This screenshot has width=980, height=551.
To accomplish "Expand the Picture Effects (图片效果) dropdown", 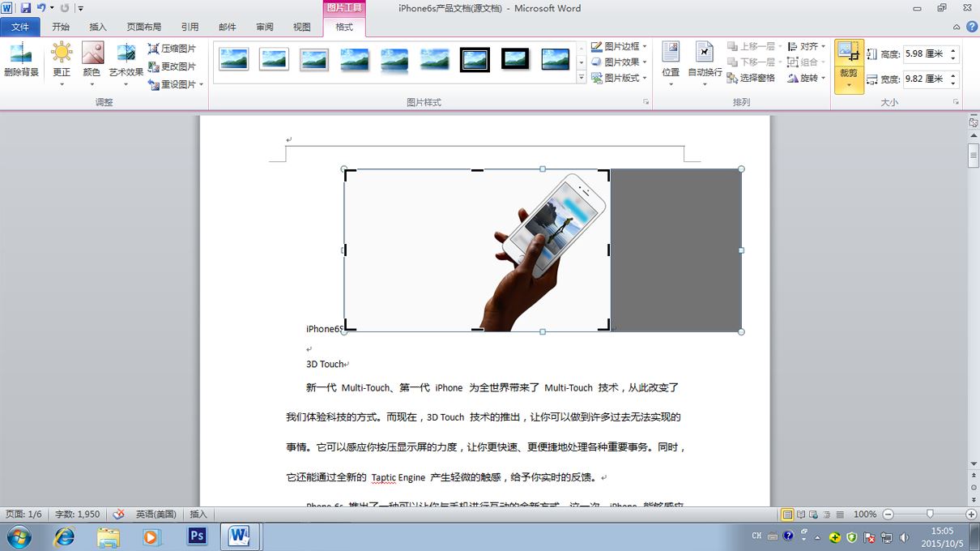I will pos(645,62).
